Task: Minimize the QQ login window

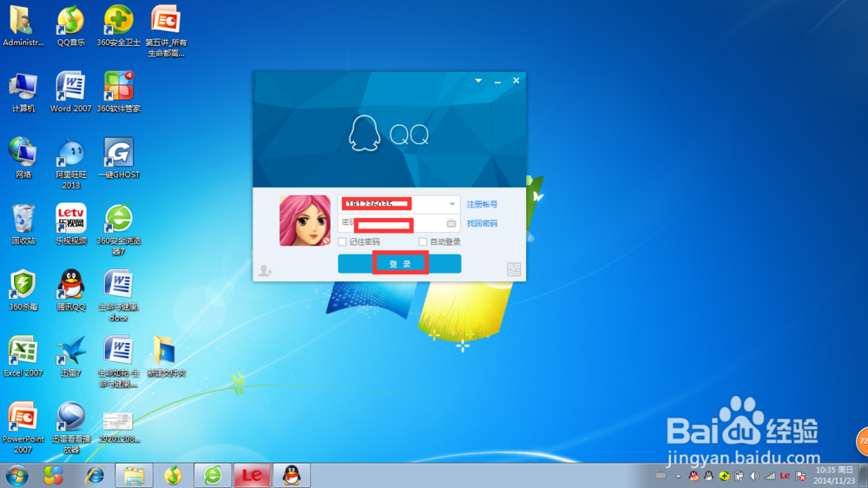Action: 497,81
